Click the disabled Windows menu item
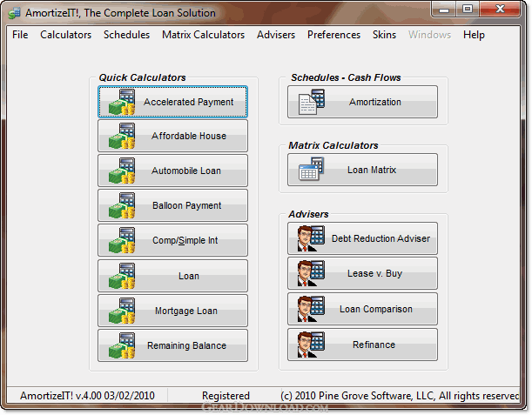Viewport: 532px width, 415px height. pyautogui.click(x=429, y=35)
